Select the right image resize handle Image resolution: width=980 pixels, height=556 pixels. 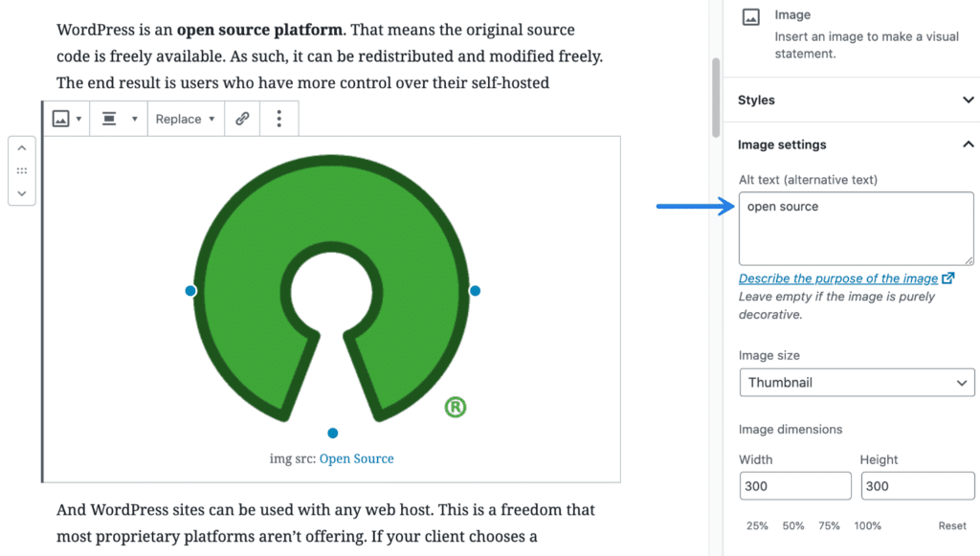(475, 291)
